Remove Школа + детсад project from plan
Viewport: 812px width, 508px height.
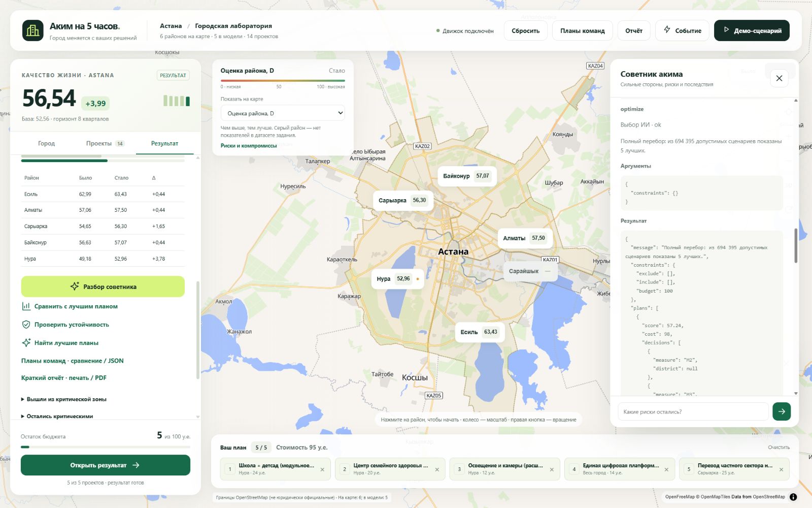[322, 469]
